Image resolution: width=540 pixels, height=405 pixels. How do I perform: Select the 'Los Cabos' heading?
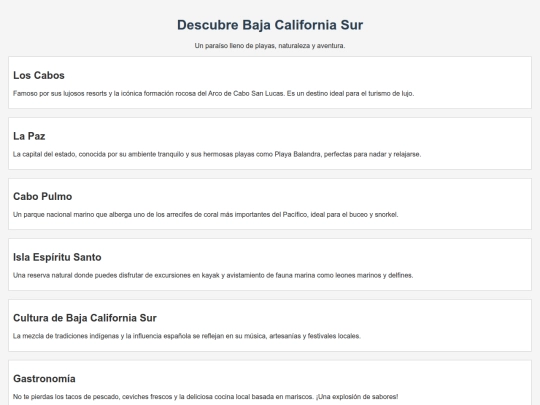39,75
